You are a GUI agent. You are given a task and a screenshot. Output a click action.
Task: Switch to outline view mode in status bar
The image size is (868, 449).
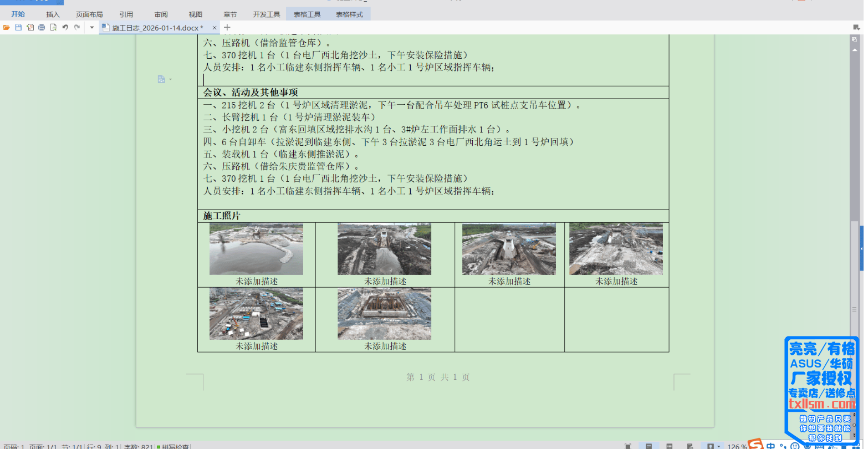(x=670, y=446)
